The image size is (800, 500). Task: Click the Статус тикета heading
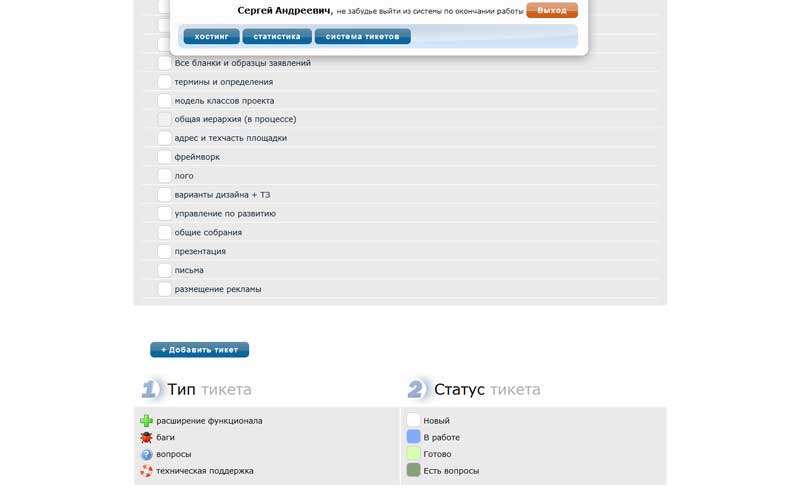coord(487,389)
